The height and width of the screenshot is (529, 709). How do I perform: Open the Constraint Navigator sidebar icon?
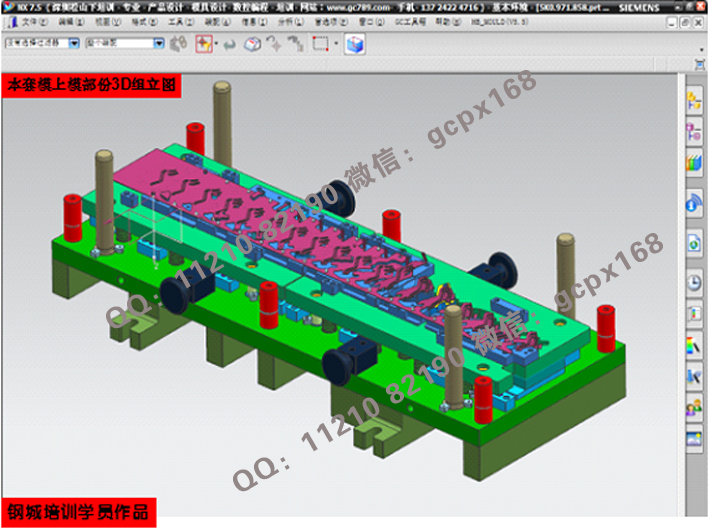point(693,131)
